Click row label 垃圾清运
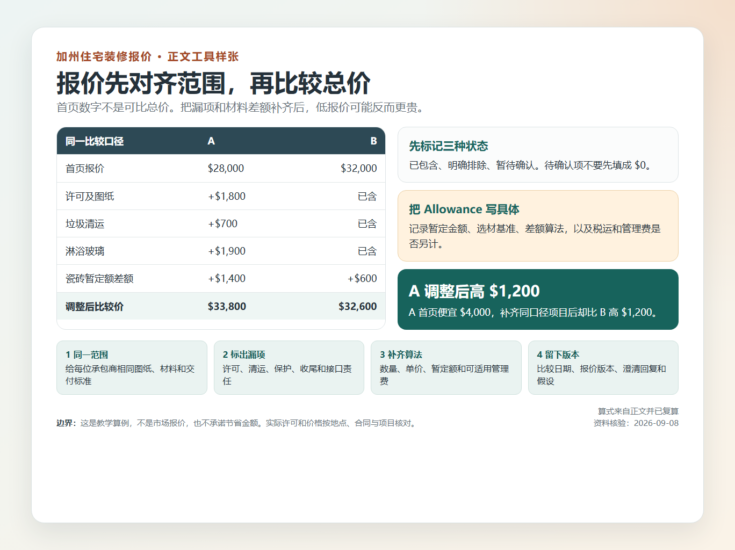Image resolution: width=735 pixels, height=550 pixels. 85,224
